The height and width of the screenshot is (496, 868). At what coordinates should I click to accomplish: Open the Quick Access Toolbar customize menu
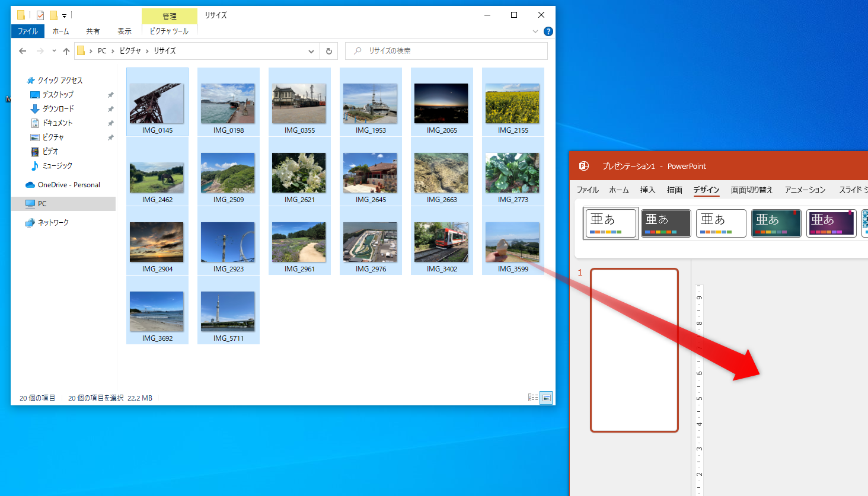coord(64,15)
